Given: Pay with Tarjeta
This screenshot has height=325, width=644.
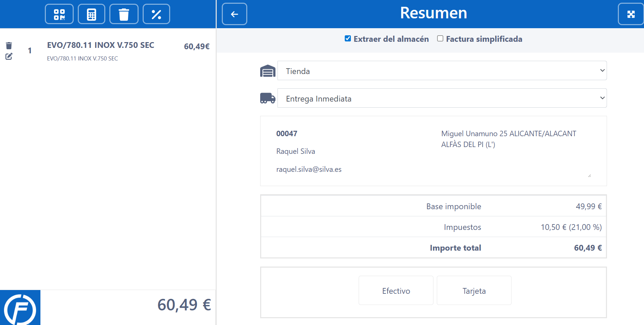Looking at the screenshot, I should (474, 291).
